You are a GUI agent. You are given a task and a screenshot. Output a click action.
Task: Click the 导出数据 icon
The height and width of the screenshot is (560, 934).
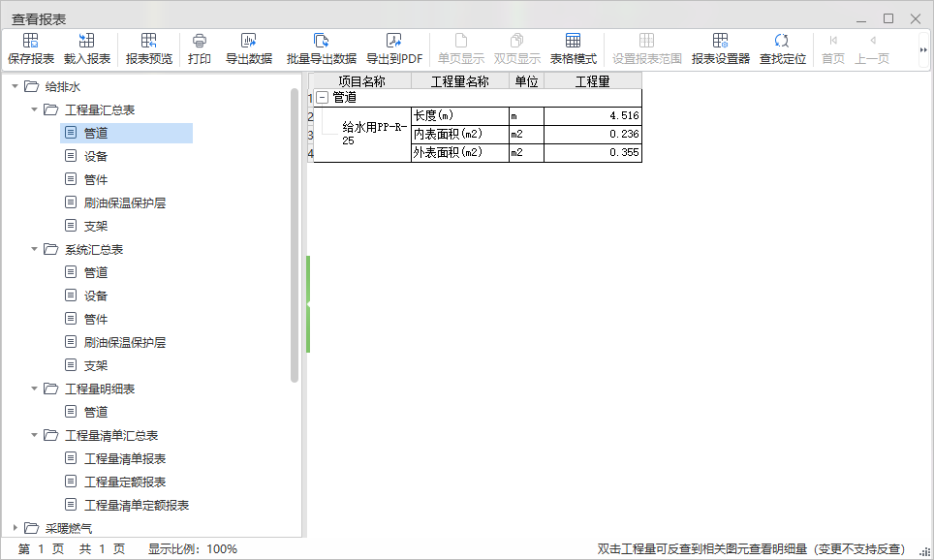[248, 41]
